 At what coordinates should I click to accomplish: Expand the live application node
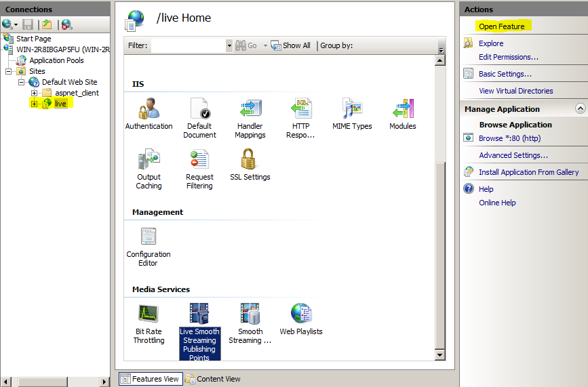coord(34,104)
